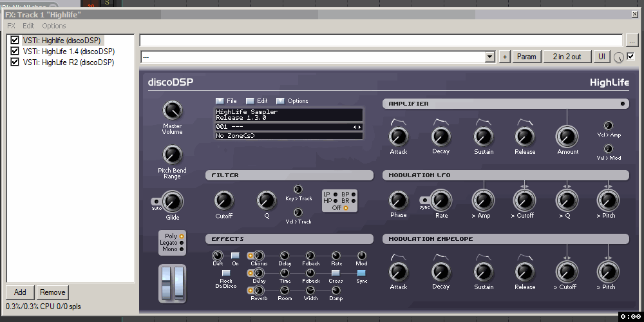644x322 pixels.
Task: Click the ellipsis button beside comment field
Action: (632, 40)
